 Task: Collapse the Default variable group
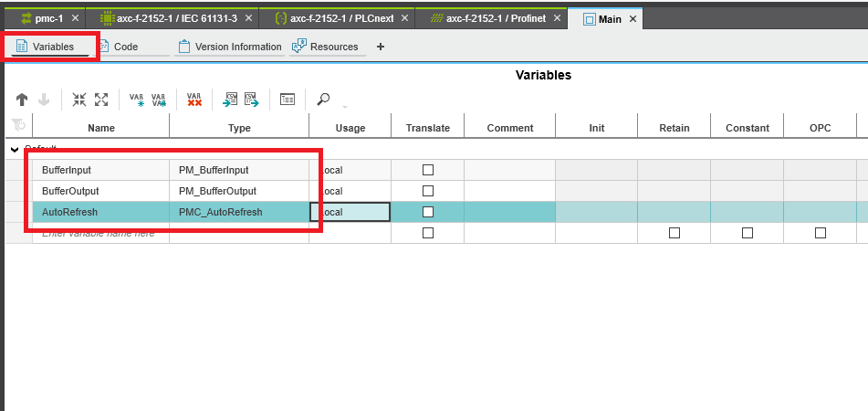[15, 149]
